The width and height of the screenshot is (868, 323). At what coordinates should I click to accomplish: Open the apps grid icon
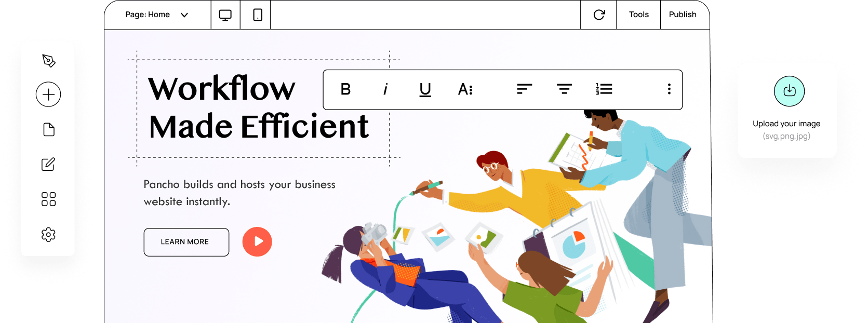(48, 199)
